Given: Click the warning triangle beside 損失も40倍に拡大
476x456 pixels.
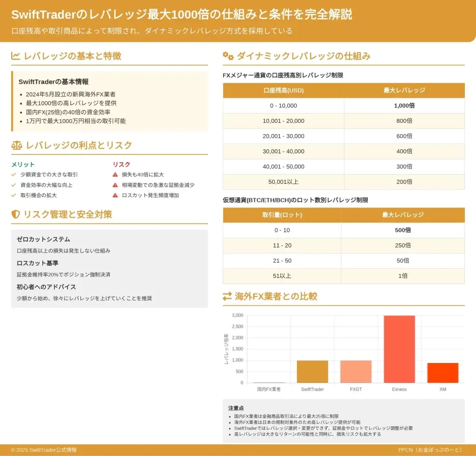Looking at the screenshot, I should point(115,174).
